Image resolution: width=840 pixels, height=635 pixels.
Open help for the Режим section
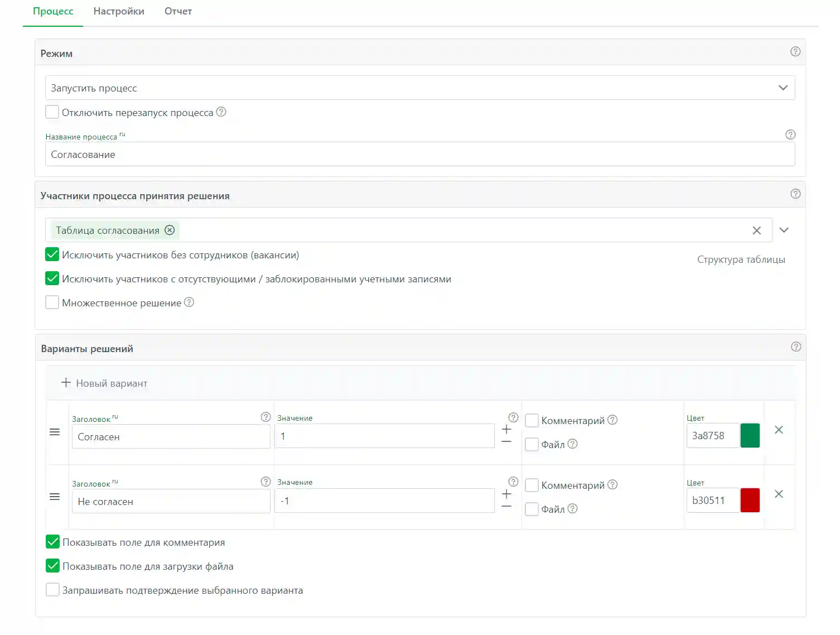[x=795, y=51]
